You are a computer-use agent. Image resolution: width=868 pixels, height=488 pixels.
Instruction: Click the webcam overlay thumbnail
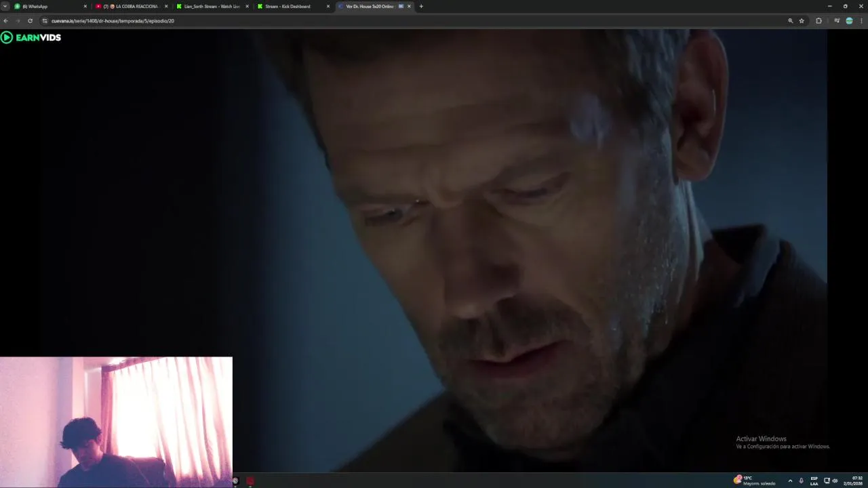point(116,422)
